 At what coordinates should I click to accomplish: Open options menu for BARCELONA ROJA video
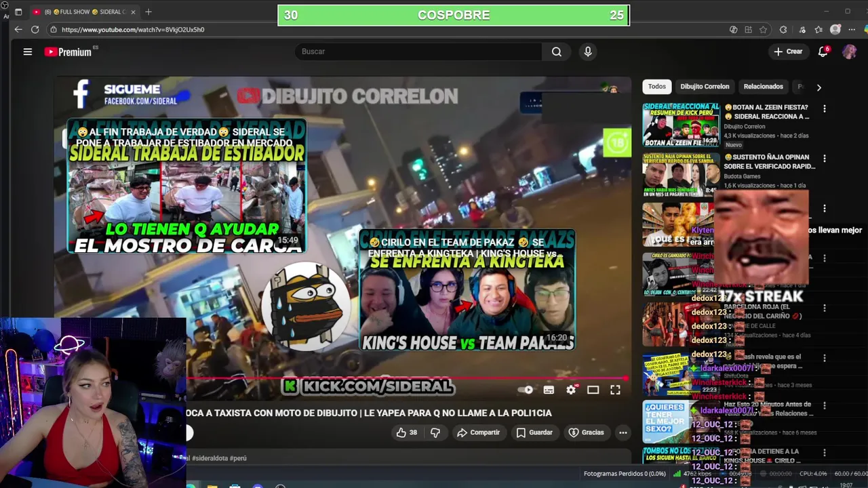(825, 308)
